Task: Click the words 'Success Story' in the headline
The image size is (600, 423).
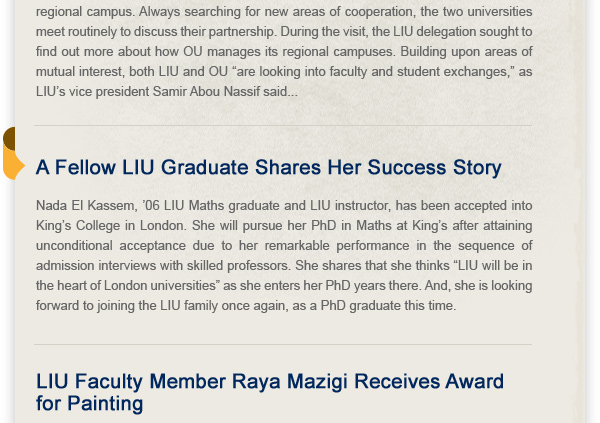Action: [x=435, y=168]
